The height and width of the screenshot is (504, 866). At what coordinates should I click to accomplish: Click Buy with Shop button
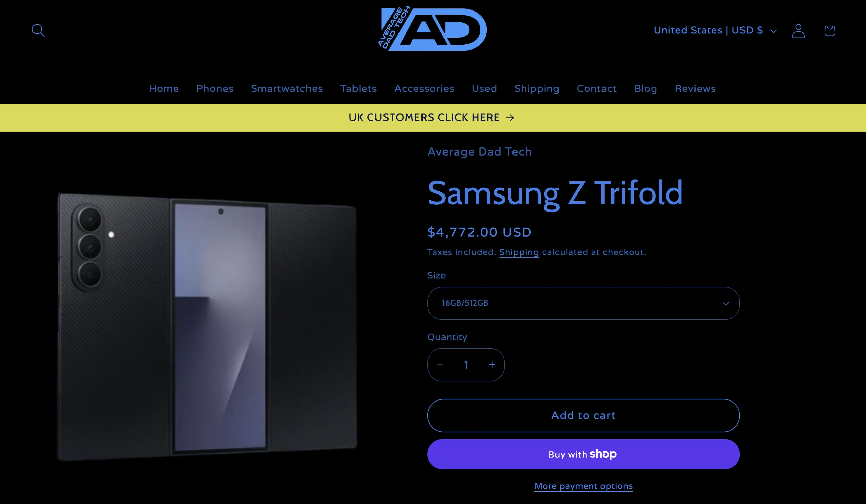(583, 454)
